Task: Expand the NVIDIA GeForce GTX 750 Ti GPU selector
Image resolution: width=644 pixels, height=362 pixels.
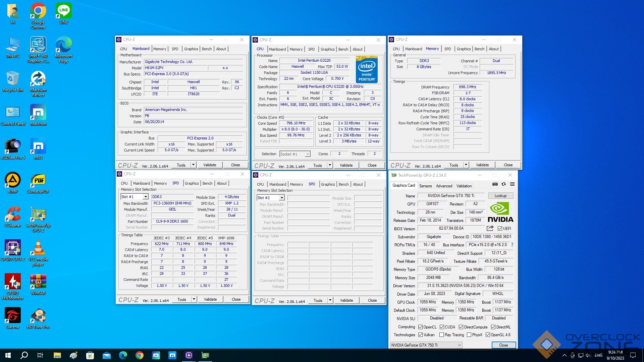Action: 459,345
